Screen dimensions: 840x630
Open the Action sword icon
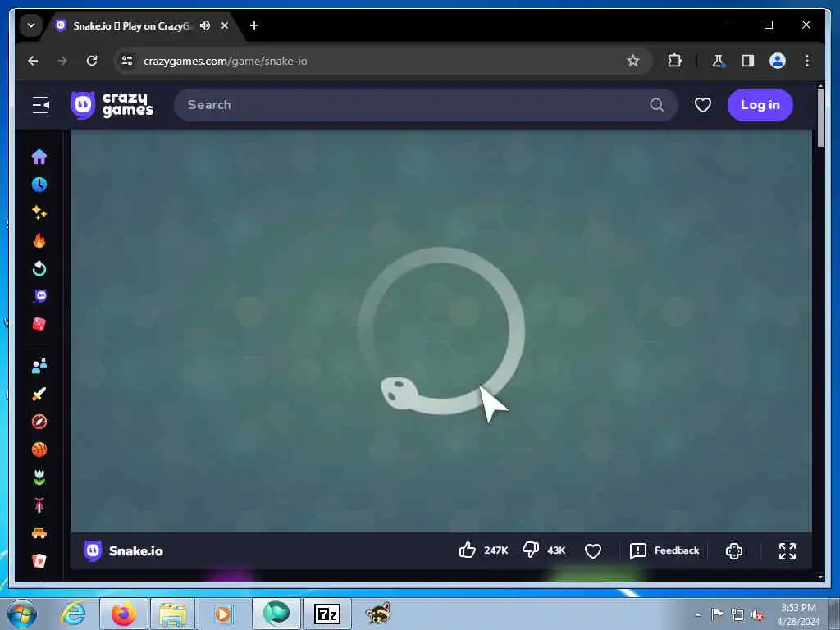coord(39,395)
